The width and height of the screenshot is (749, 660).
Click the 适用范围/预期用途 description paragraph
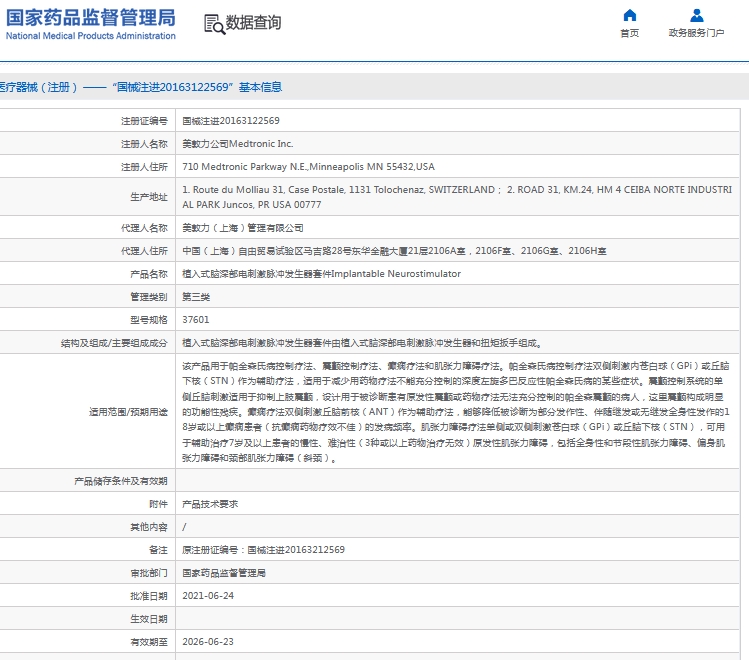click(457, 412)
